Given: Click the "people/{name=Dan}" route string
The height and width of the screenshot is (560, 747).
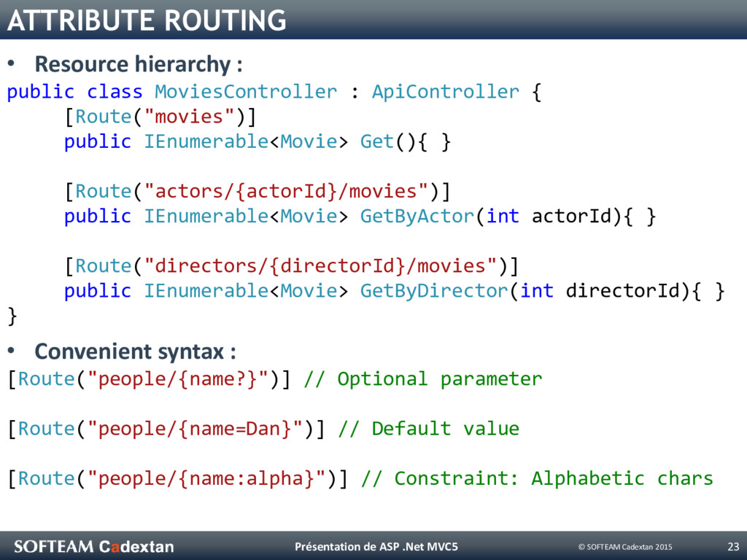Looking at the screenshot, I should 195,429.
